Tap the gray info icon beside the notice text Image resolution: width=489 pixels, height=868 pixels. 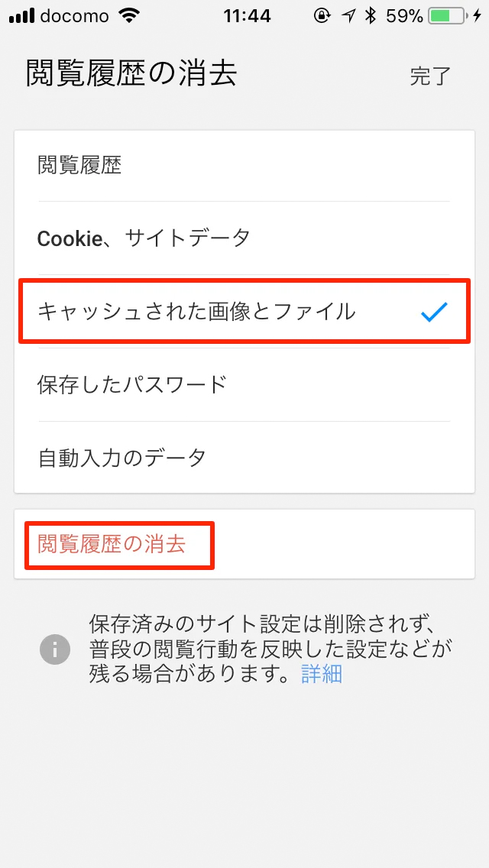click(54, 650)
